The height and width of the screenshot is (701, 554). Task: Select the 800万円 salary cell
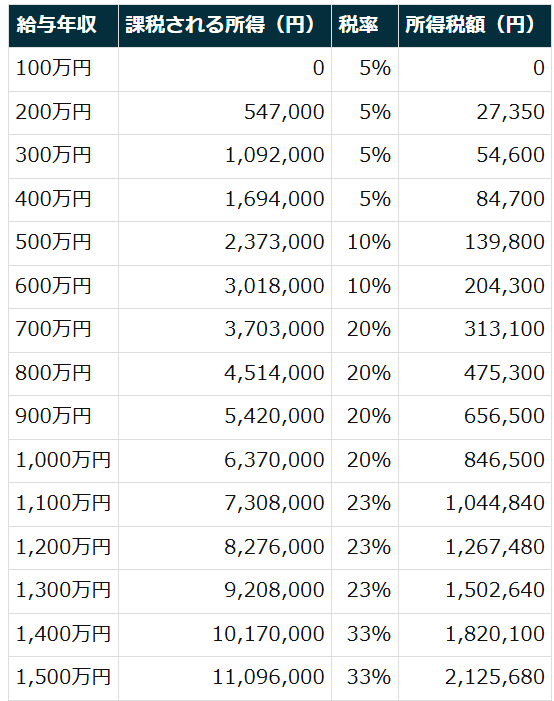coord(63,373)
